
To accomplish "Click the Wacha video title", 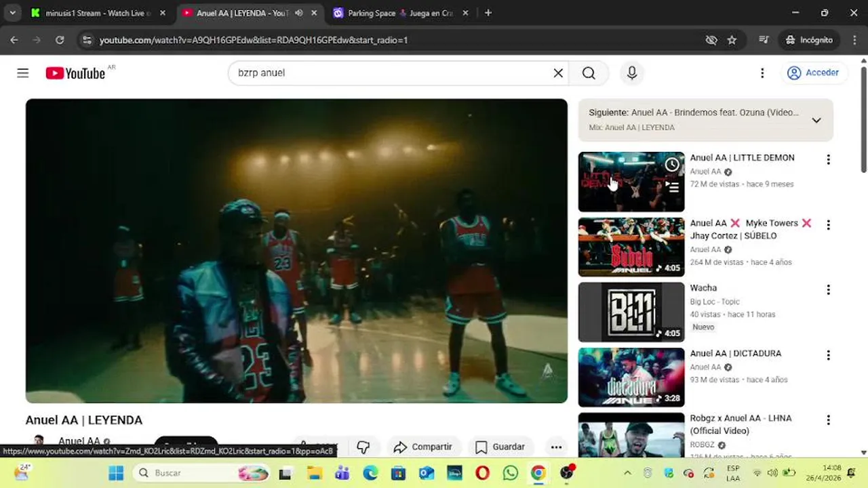I will (x=703, y=288).
